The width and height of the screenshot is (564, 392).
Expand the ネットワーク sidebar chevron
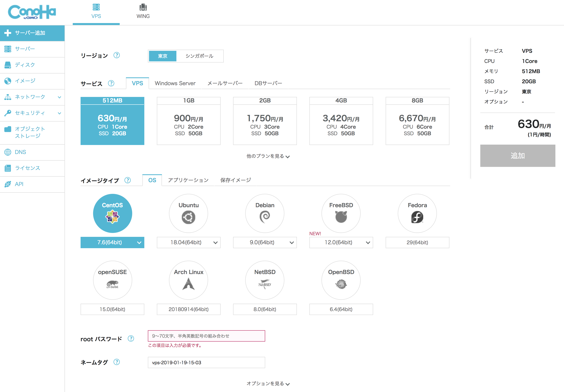click(59, 97)
